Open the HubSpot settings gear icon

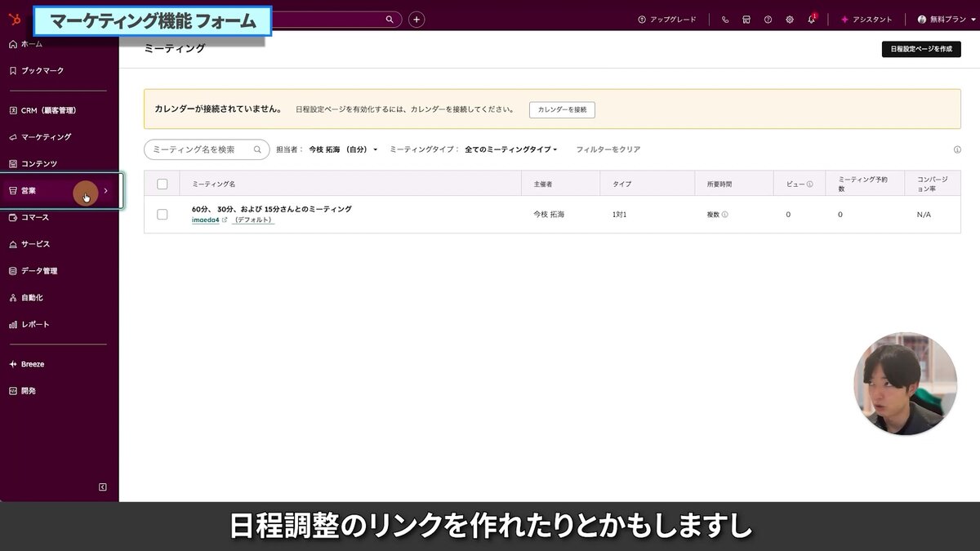point(789,18)
